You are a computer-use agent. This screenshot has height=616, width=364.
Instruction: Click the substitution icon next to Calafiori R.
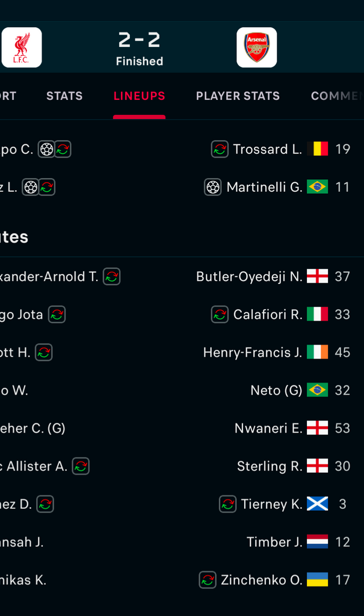pyautogui.click(x=220, y=314)
